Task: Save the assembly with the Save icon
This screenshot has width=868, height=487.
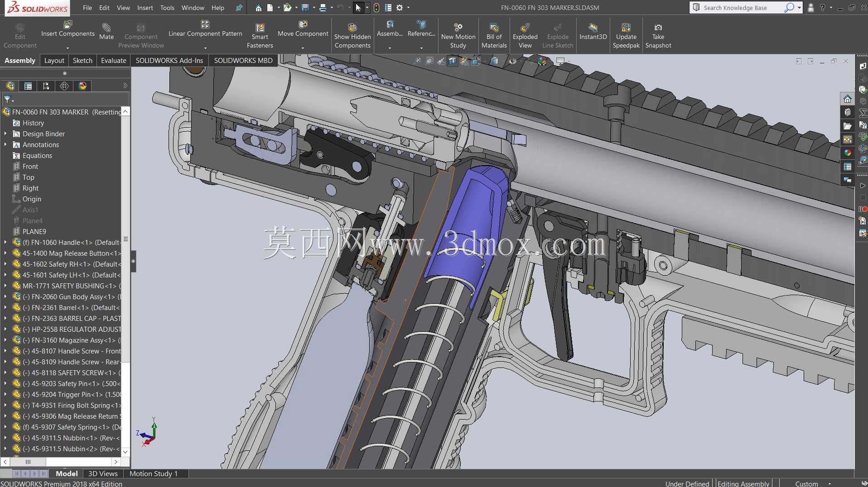Action: (305, 8)
